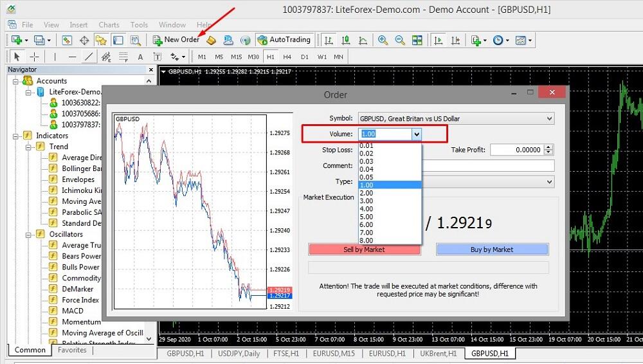The height and width of the screenshot is (364, 643).
Task: Collapse the Indicators tree node
Action: (x=15, y=136)
